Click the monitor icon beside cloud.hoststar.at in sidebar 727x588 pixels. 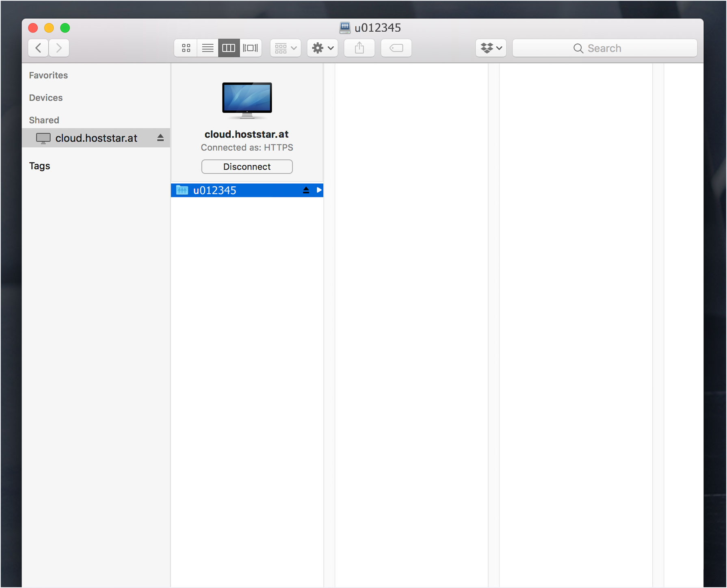pos(43,138)
